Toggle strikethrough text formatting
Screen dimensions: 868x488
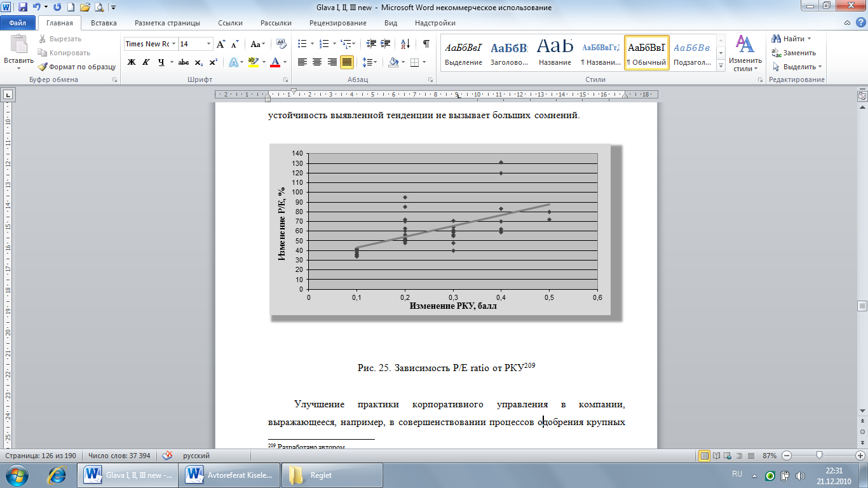click(184, 62)
